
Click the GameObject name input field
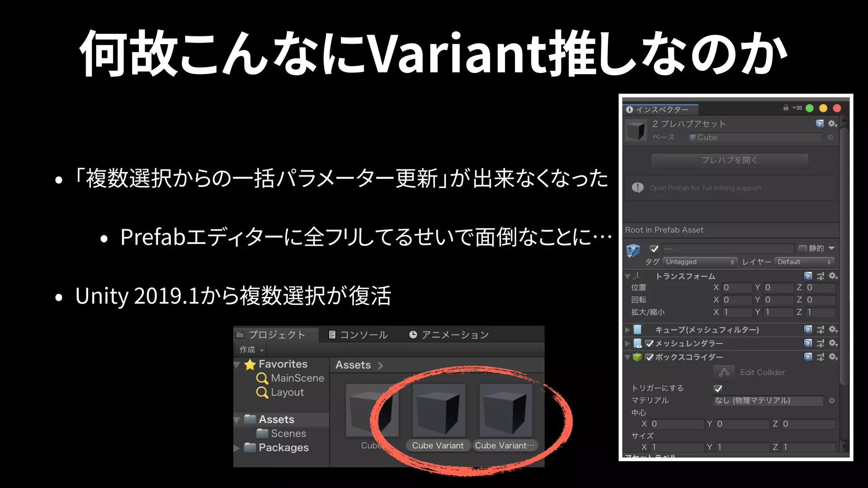[x=728, y=249]
